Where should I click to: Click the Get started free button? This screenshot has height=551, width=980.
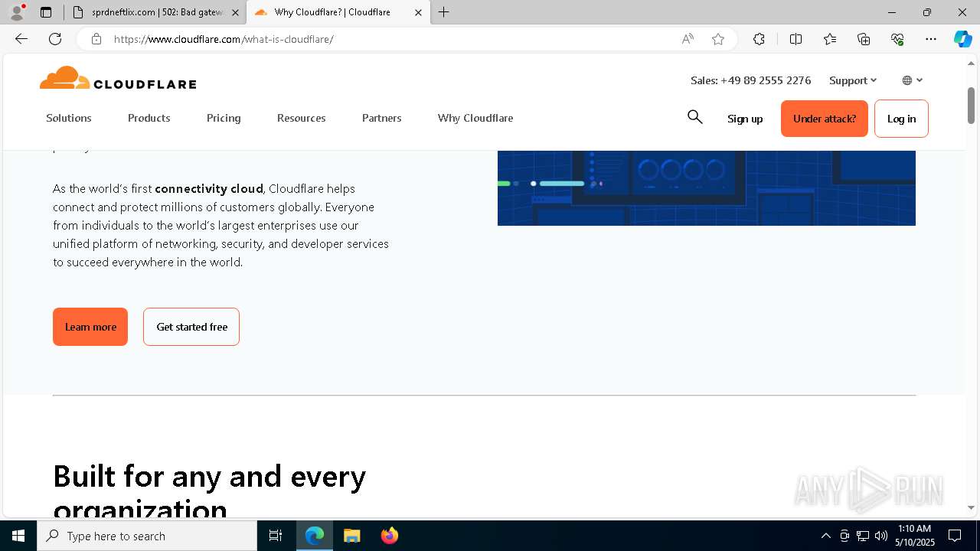coord(191,327)
